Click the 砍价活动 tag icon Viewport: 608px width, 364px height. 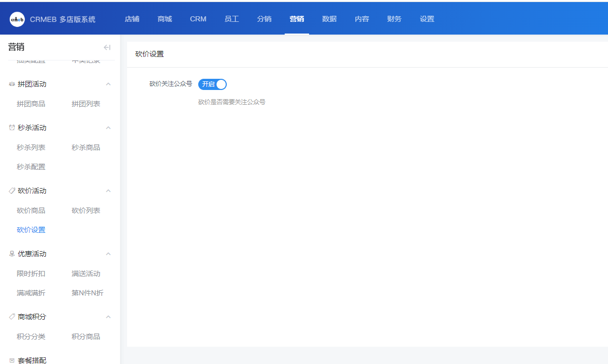coord(12,191)
